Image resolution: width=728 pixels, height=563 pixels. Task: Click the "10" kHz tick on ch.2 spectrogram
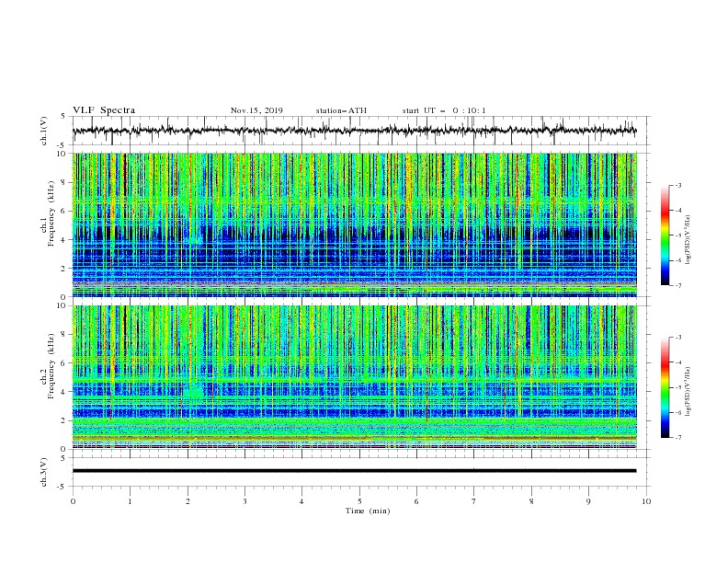(63, 305)
